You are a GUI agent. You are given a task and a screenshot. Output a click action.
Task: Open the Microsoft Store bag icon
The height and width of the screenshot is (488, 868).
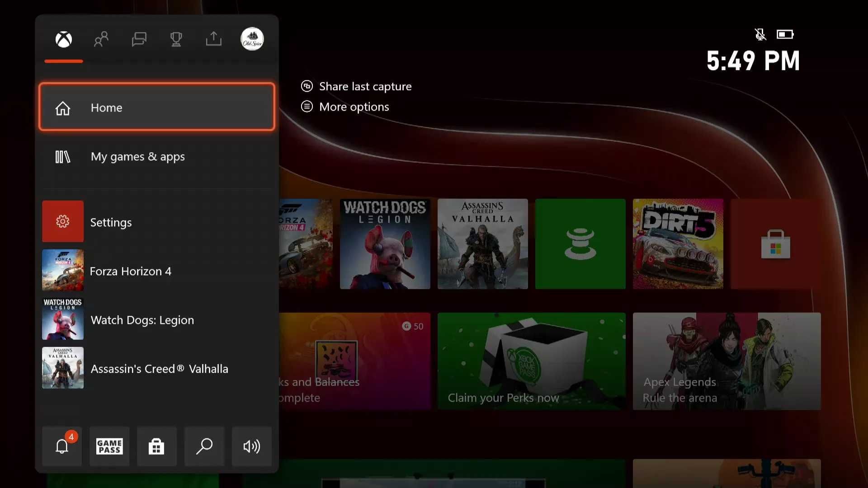click(x=156, y=446)
